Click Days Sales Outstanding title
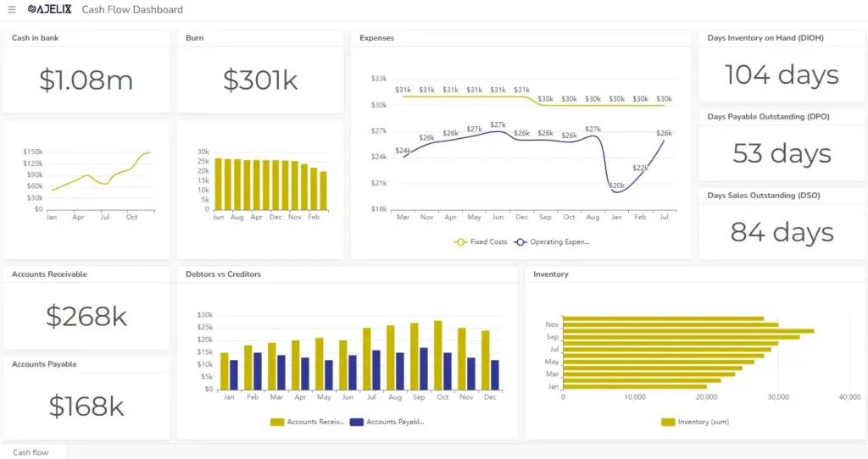The width and height of the screenshot is (868, 459). 764,196
